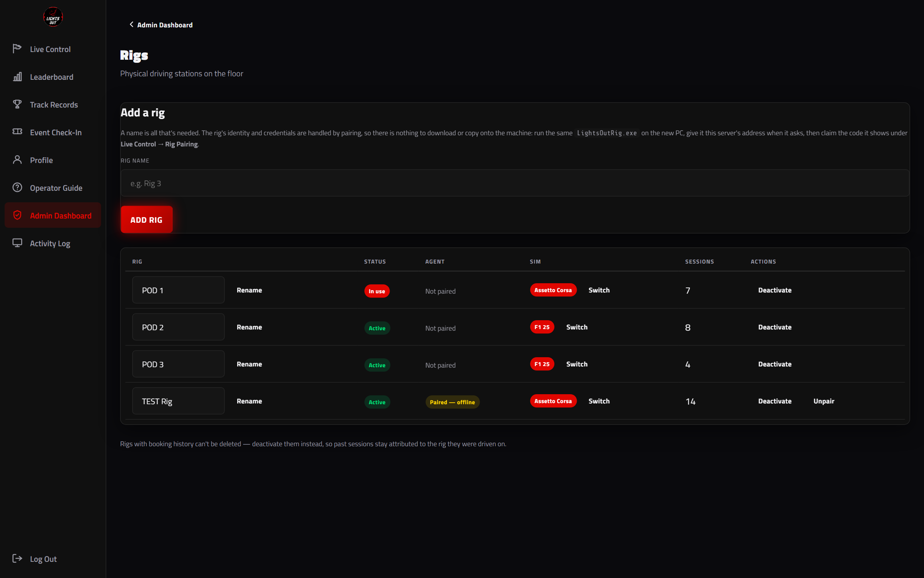Rename the POD 2 rig
This screenshot has height=578, width=924.
[x=249, y=327]
